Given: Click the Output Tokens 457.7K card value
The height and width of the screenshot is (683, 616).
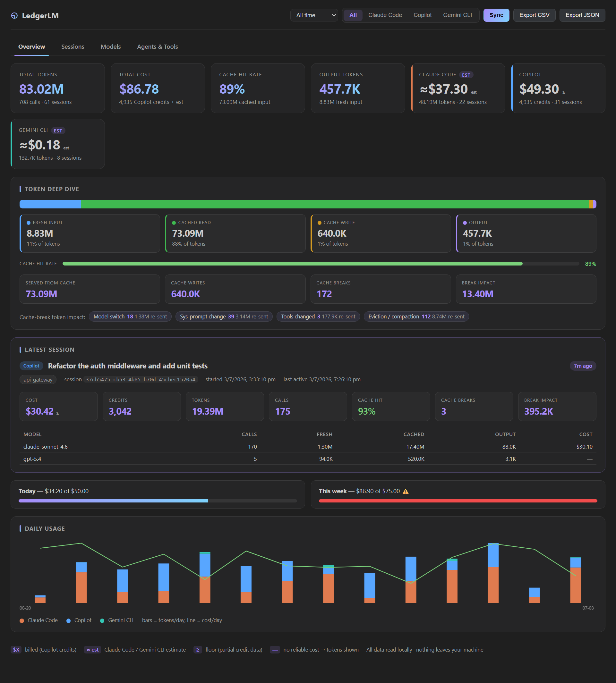Looking at the screenshot, I should click(x=339, y=89).
